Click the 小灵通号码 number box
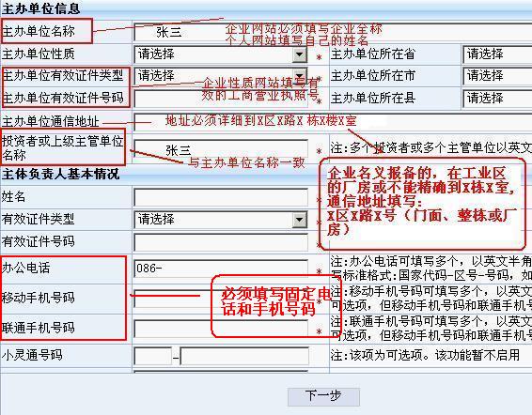This screenshot has height=415, width=532. 244,356
